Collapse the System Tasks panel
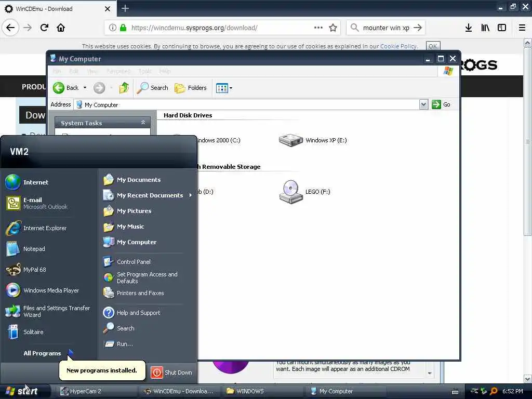The width and height of the screenshot is (532, 399). (x=143, y=123)
